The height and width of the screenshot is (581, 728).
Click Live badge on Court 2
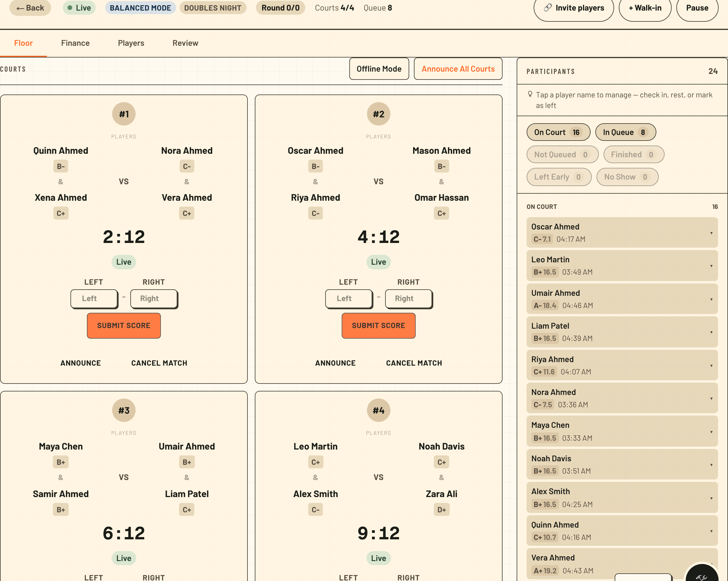(x=378, y=262)
